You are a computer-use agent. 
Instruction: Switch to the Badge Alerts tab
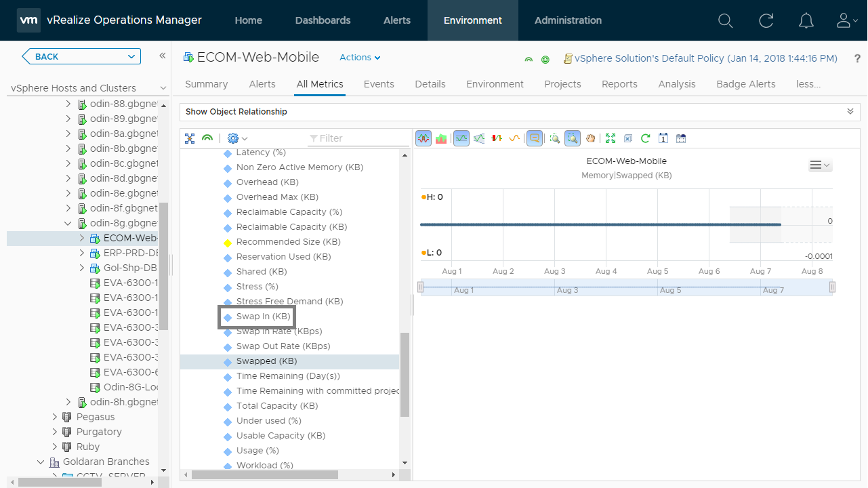[x=746, y=84]
